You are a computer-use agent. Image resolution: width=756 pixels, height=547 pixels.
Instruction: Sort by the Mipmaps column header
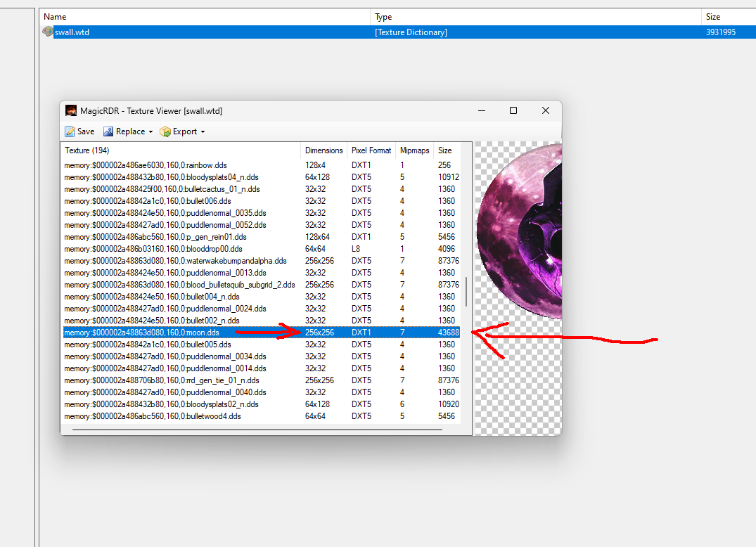click(x=414, y=150)
